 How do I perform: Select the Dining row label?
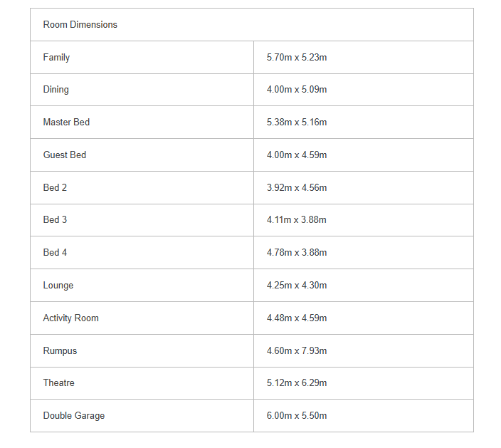(56, 90)
